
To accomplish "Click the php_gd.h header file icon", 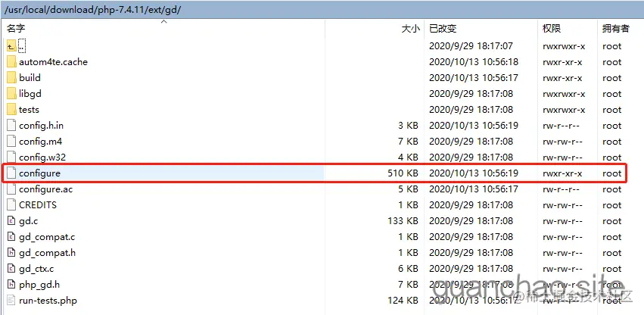I will [11, 284].
